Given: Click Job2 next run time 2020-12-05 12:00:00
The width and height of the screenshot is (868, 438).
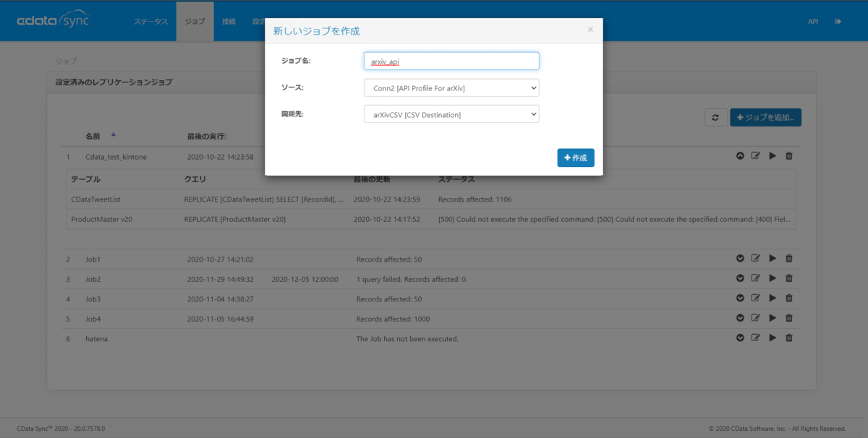Looking at the screenshot, I should 305,279.
